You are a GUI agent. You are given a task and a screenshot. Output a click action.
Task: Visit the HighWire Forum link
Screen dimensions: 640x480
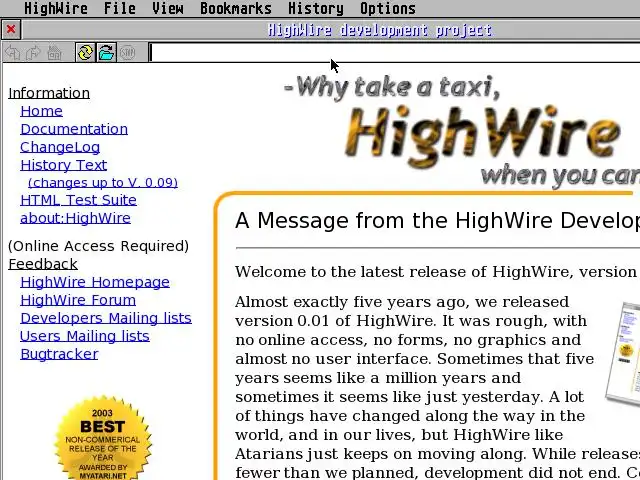click(78, 300)
